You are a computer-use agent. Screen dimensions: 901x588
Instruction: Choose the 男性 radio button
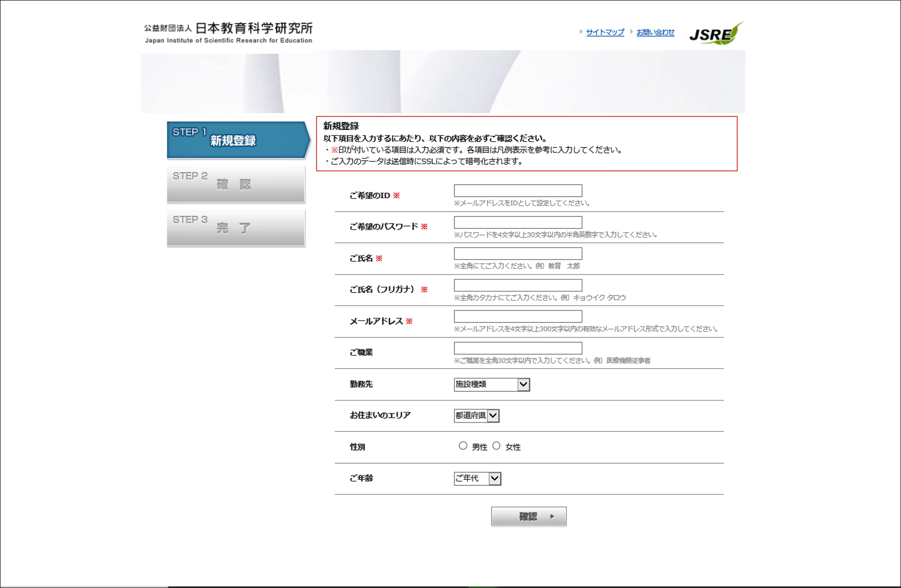tap(463, 446)
